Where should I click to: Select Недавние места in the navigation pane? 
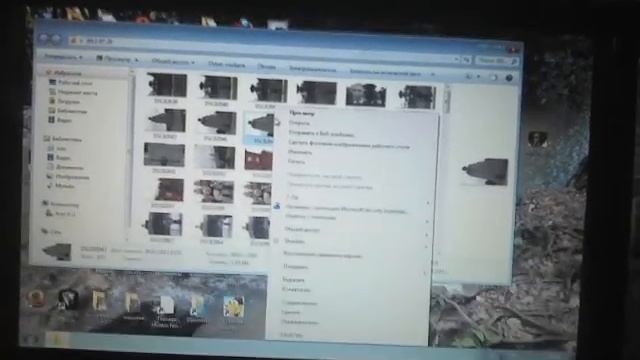(x=73, y=92)
